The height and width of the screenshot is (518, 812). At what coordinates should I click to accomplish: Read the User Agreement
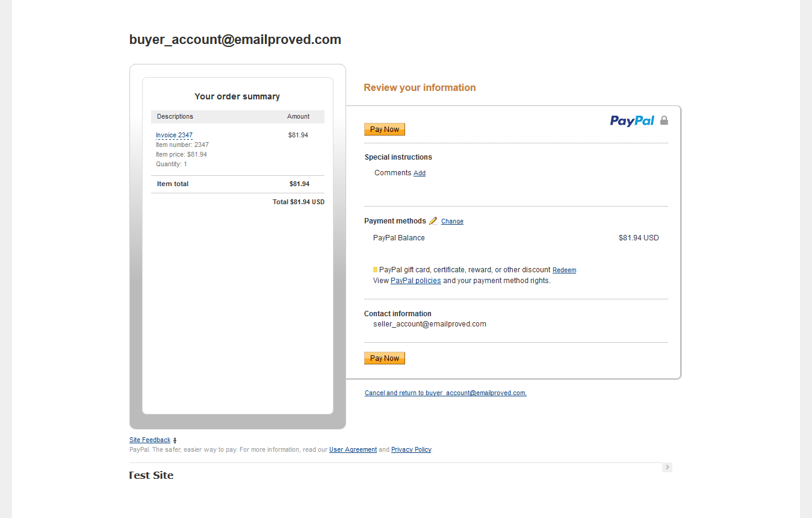coord(353,450)
